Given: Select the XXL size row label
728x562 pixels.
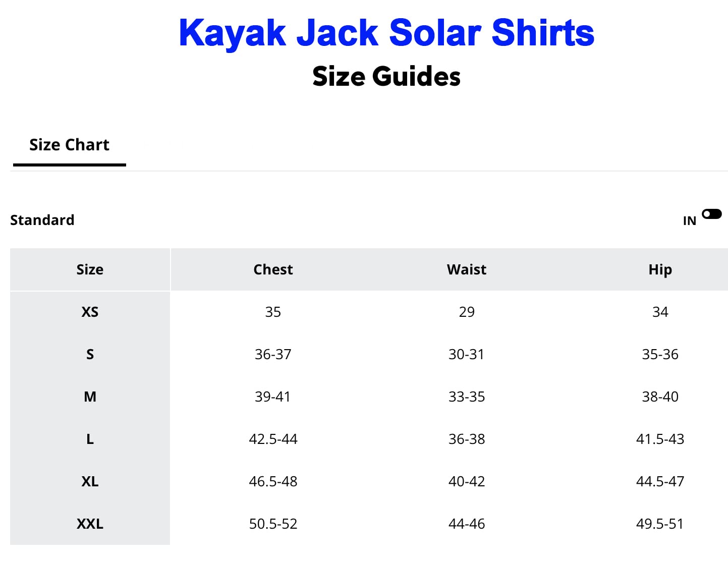Looking at the screenshot, I should (90, 524).
